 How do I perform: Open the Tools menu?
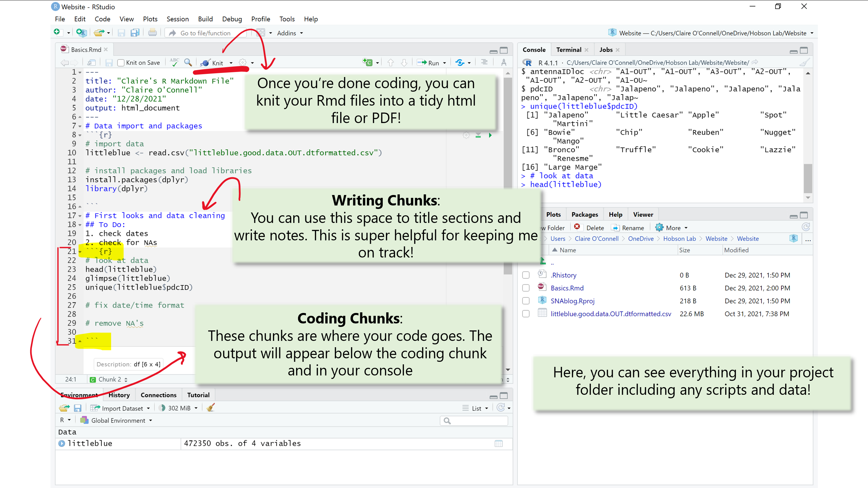pos(287,19)
